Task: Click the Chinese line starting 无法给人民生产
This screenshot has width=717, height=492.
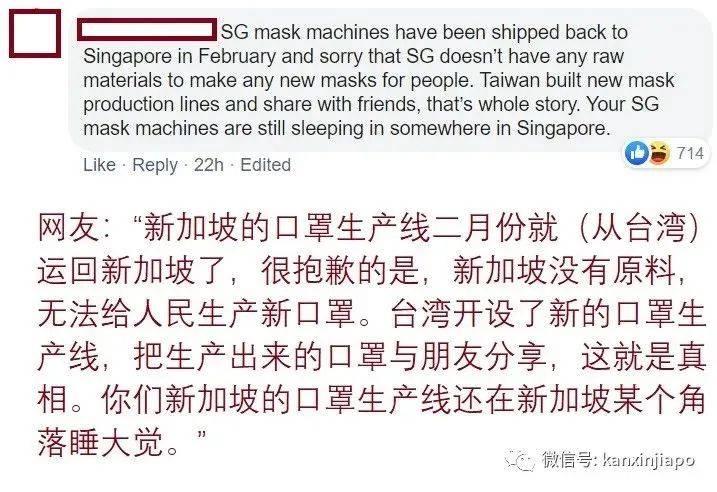Action: (x=371, y=314)
